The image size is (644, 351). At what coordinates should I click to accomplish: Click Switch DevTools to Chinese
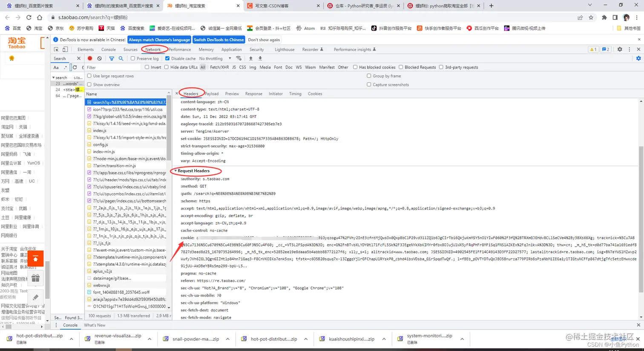coord(218,40)
